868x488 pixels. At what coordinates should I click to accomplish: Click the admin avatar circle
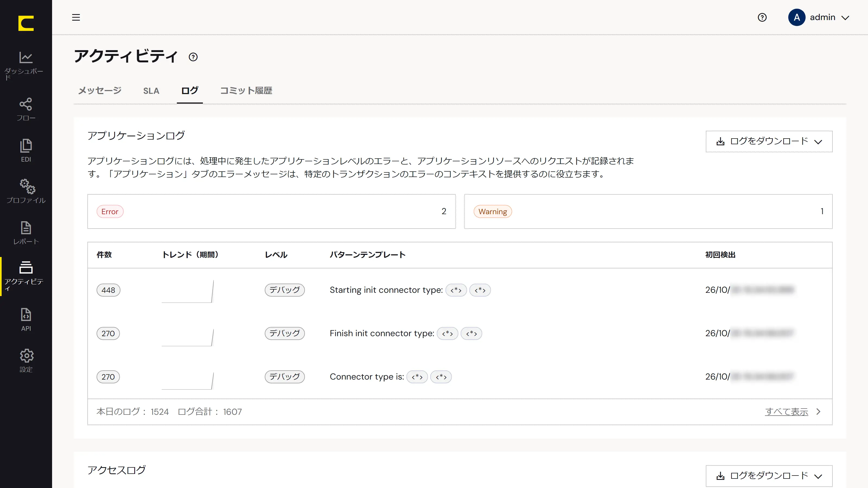tap(797, 17)
